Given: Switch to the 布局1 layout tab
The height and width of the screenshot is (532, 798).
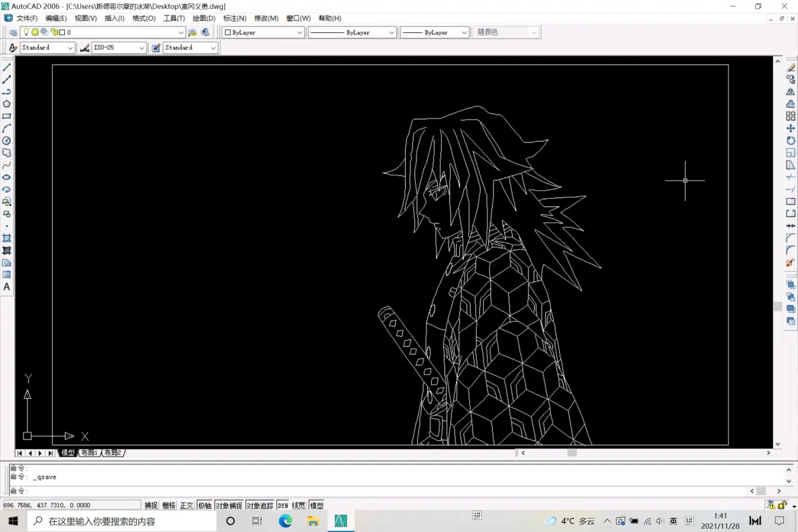Looking at the screenshot, I should tap(89, 452).
